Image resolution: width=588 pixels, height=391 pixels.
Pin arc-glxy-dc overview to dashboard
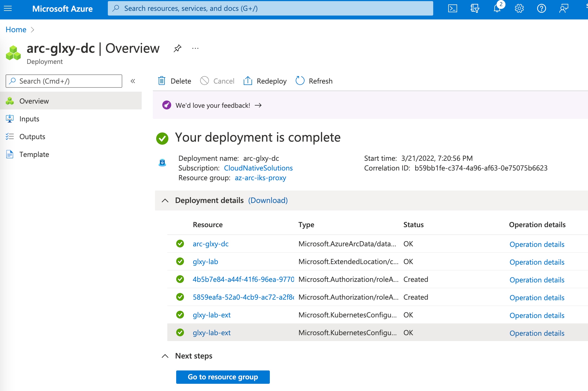(x=177, y=48)
